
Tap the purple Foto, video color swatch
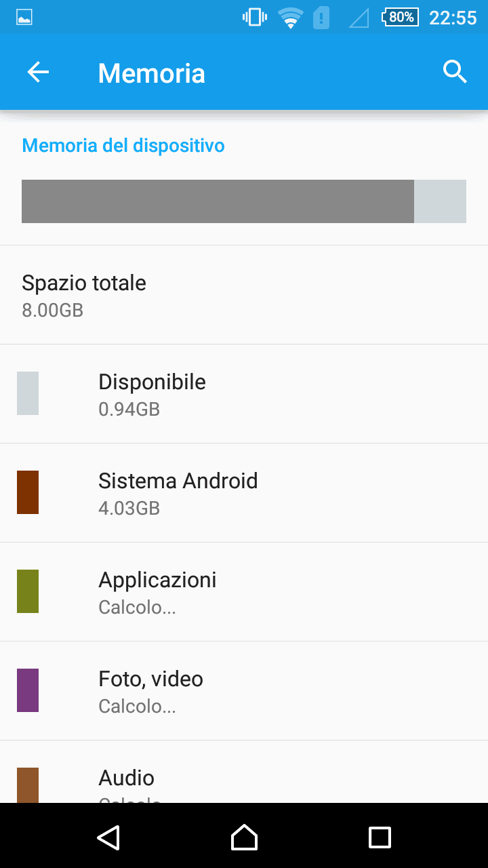point(28,690)
